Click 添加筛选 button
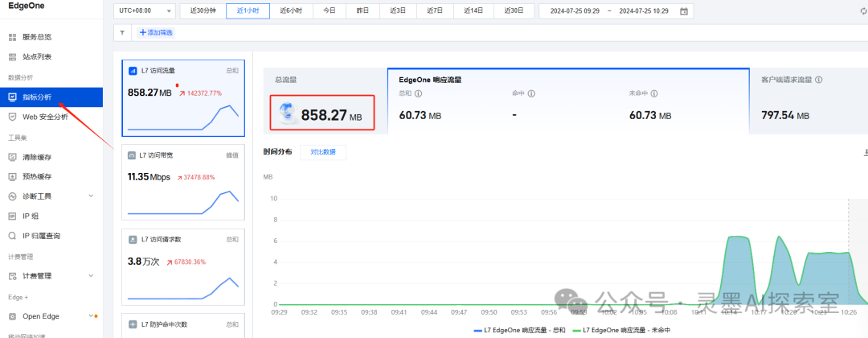Image resolution: width=868 pixels, height=338 pixels. click(156, 32)
